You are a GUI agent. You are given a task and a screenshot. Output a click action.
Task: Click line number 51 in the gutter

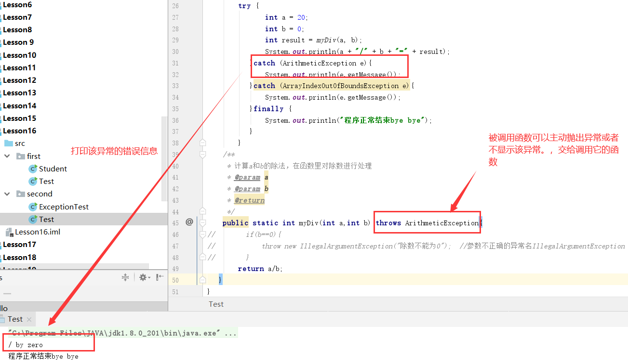(175, 292)
